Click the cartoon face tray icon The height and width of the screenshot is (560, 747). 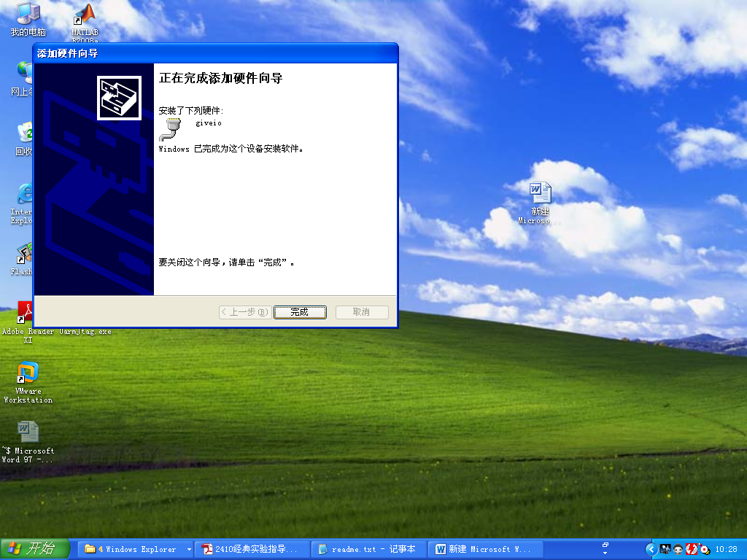pyautogui.click(x=678, y=549)
